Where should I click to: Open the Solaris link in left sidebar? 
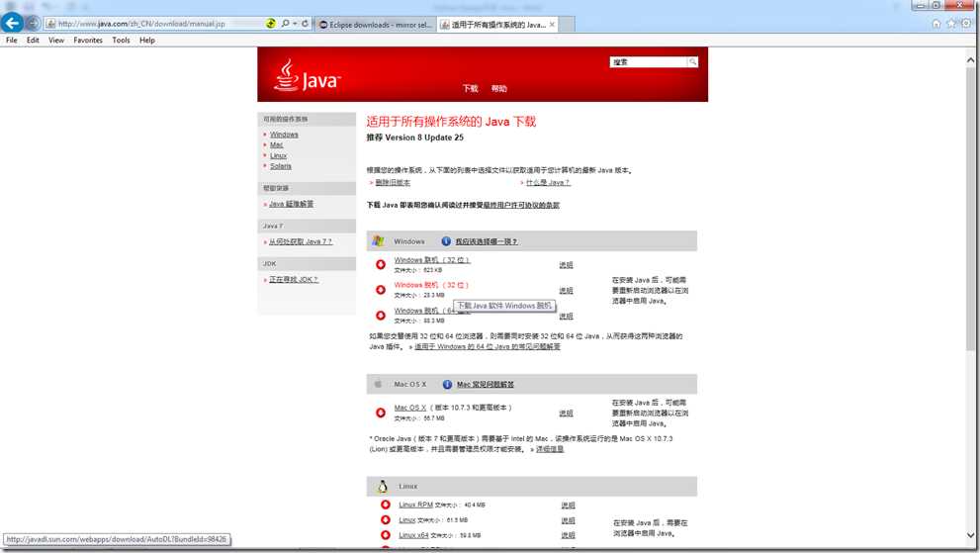(281, 166)
